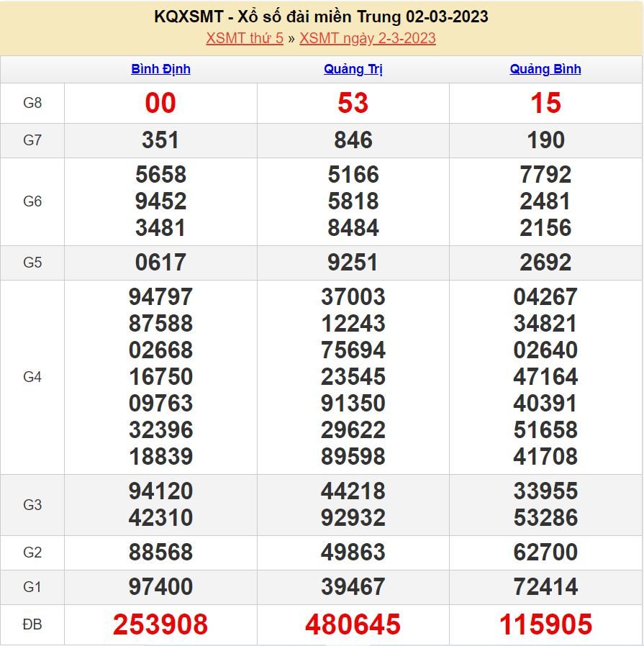This screenshot has width=644, height=646.
Task: Click G4 number 47164
Action: pos(545,377)
